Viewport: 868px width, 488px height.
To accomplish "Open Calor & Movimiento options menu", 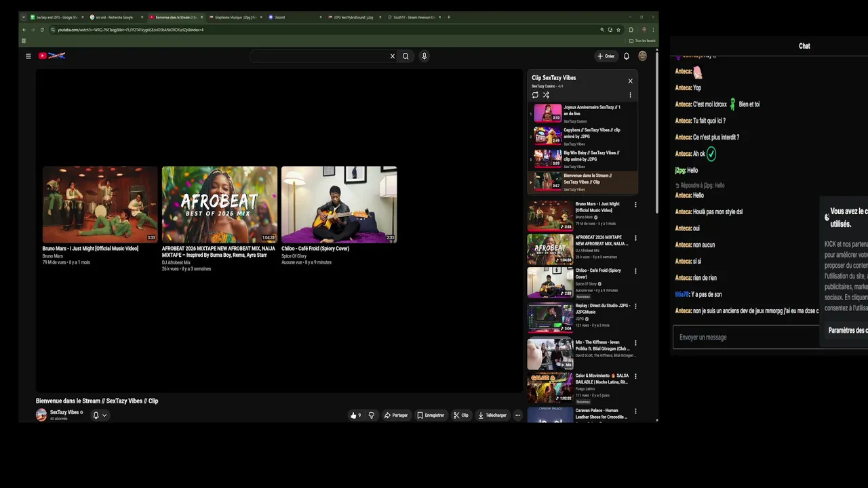I will pyautogui.click(x=635, y=376).
